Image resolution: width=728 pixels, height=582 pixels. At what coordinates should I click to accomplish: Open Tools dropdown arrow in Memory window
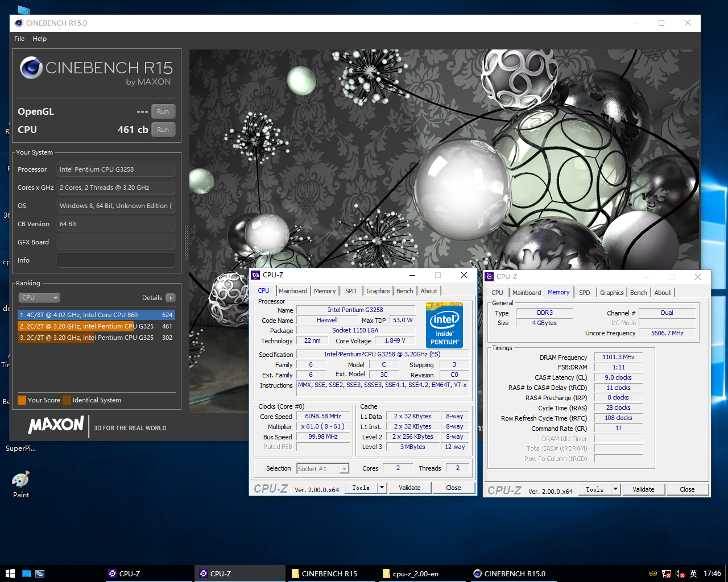pyautogui.click(x=615, y=489)
